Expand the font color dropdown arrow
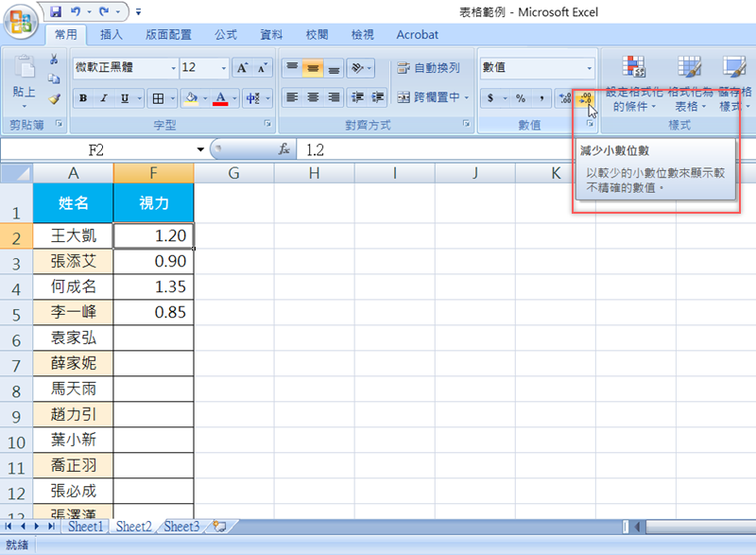The image size is (756, 555). 234,98
